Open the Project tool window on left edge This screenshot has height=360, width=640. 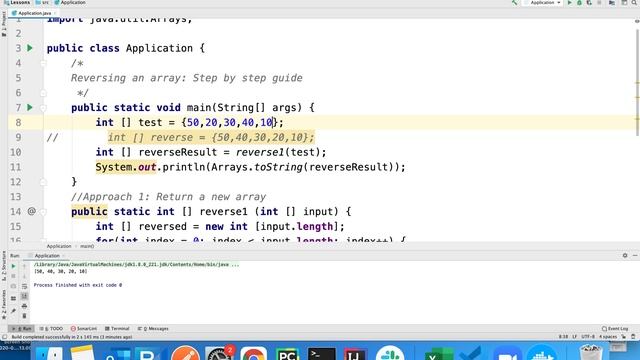click(4, 24)
